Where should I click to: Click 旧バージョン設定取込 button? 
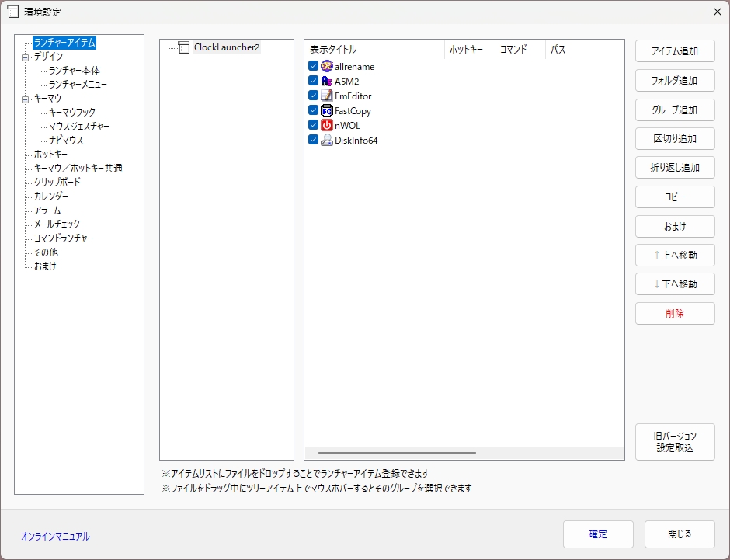pyautogui.click(x=675, y=442)
